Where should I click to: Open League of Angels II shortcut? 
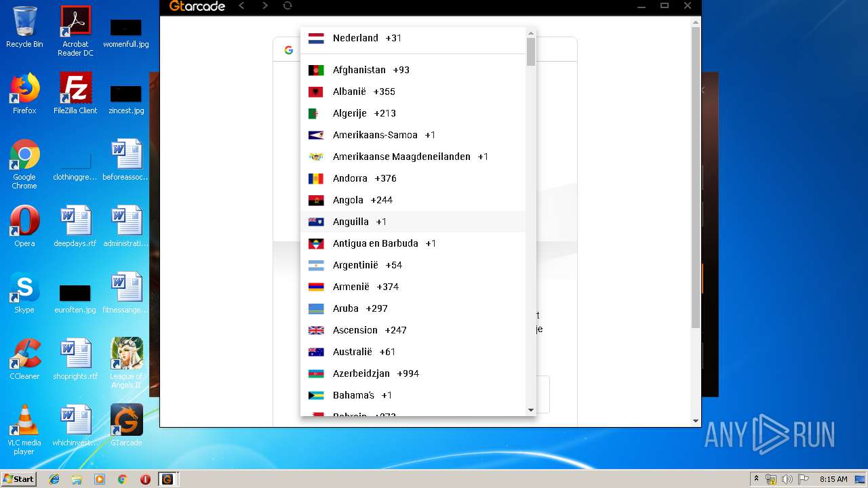click(x=126, y=363)
